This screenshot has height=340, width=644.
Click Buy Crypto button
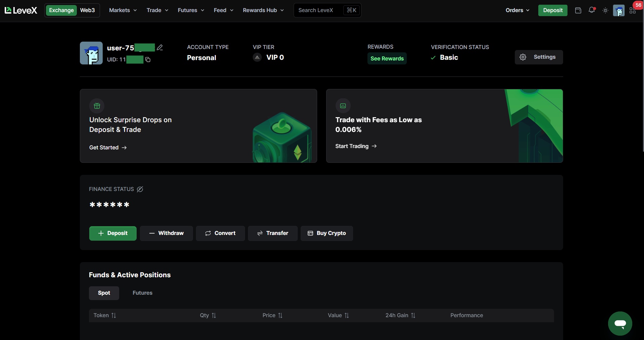(x=327, y=233)
